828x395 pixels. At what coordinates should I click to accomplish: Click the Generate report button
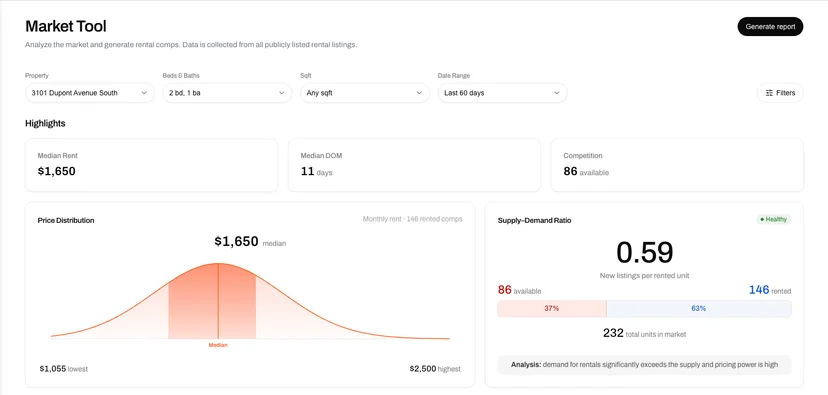tap(770, 26)
